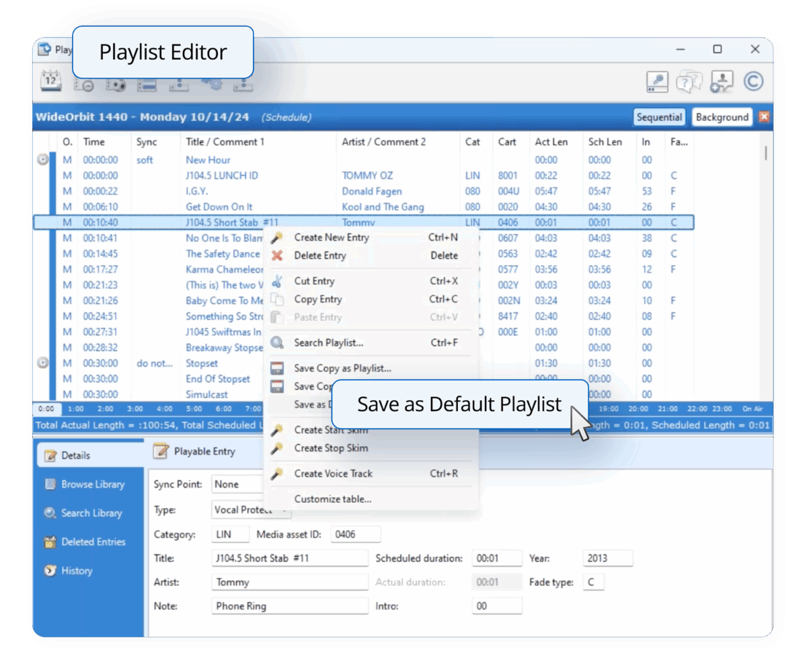The image size is (807, 672).
Task: Click the Search Playlist magnifier icon
Action: (277, 343)
